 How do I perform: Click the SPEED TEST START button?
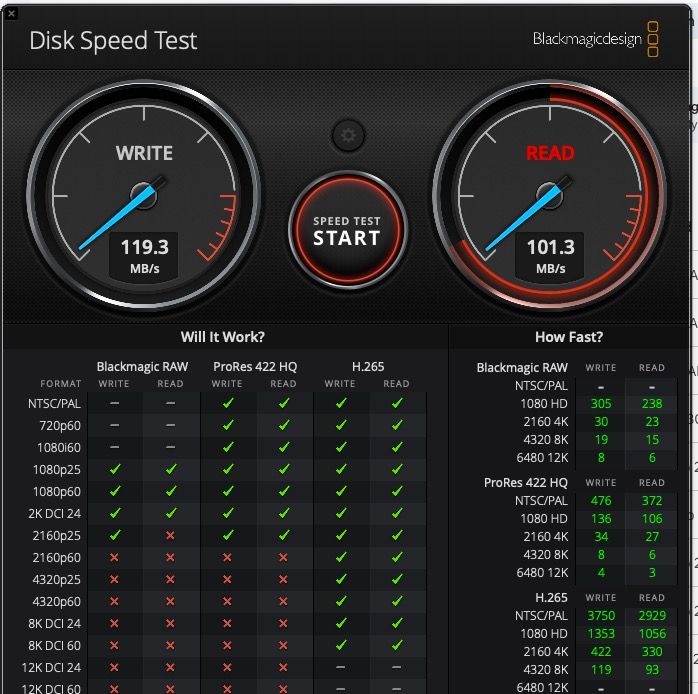click(x=347, y=231)
